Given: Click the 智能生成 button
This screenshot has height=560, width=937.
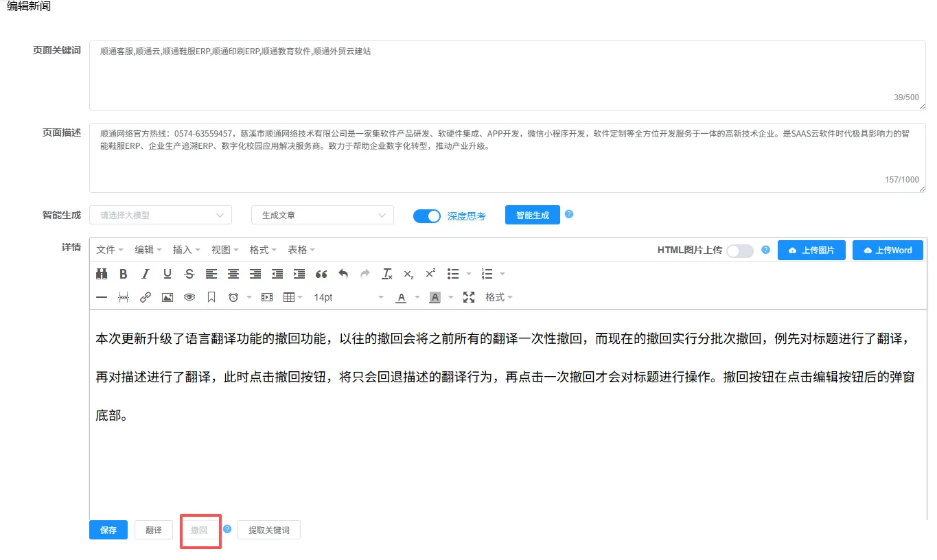Looking at the screenshot, I should pos(532,215).
